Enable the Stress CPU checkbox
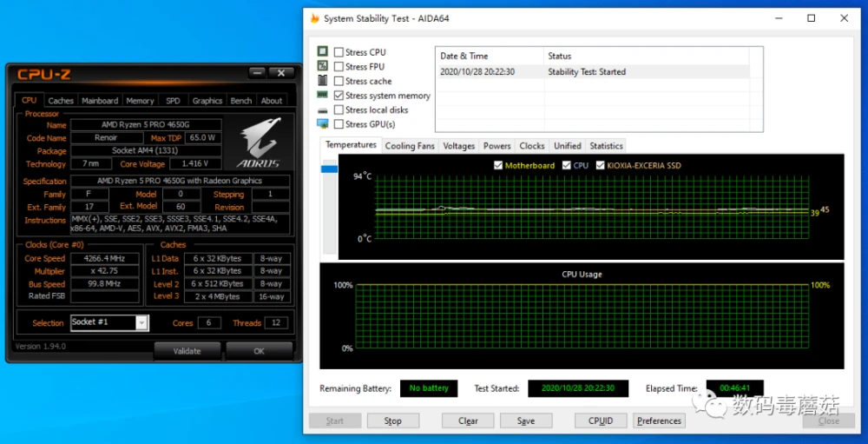 point(339,52)
